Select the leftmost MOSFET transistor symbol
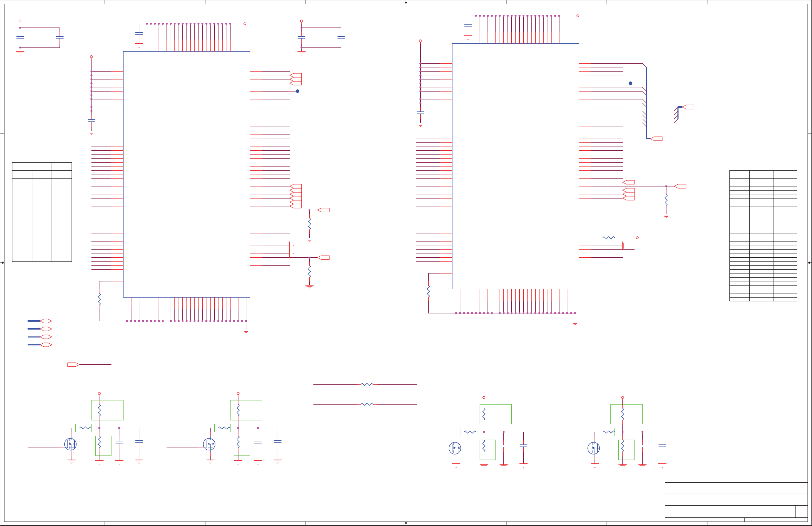The height and width of the screenshot is (526, 812). pyautogui.click(x=71, y=444)
